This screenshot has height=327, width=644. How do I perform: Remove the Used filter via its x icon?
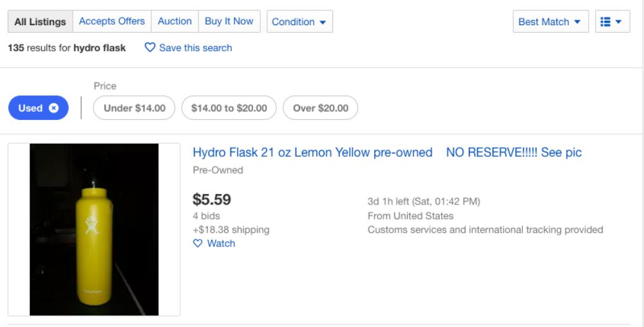click(x=54, y=108)
